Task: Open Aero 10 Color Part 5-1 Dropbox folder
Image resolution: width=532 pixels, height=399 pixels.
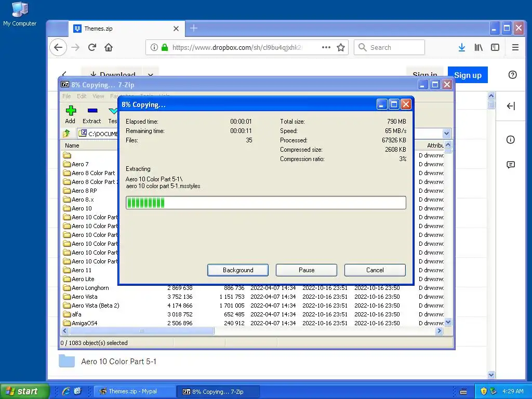Action: tap(119, 362)
